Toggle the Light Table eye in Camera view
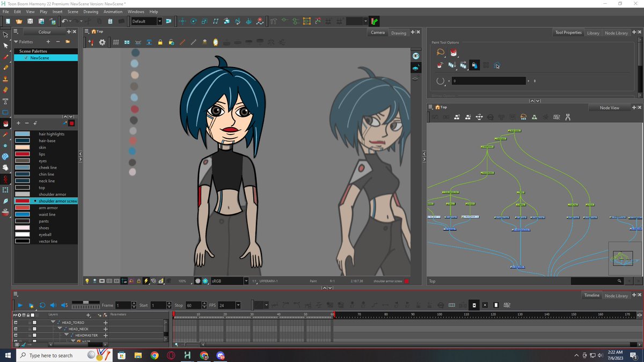Viewport: 644px width, 362px height. pos(415,56)
